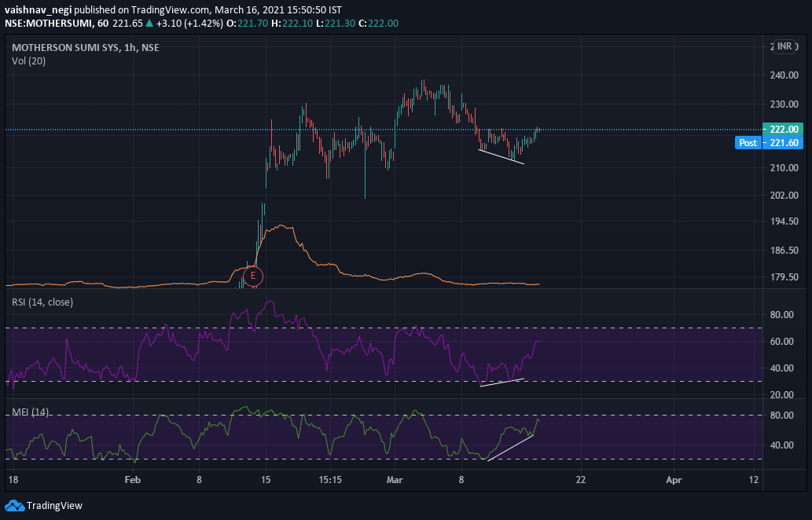Click the O:221.70 open value
This screenshot has width=812, height=520.
click(248, 24)
